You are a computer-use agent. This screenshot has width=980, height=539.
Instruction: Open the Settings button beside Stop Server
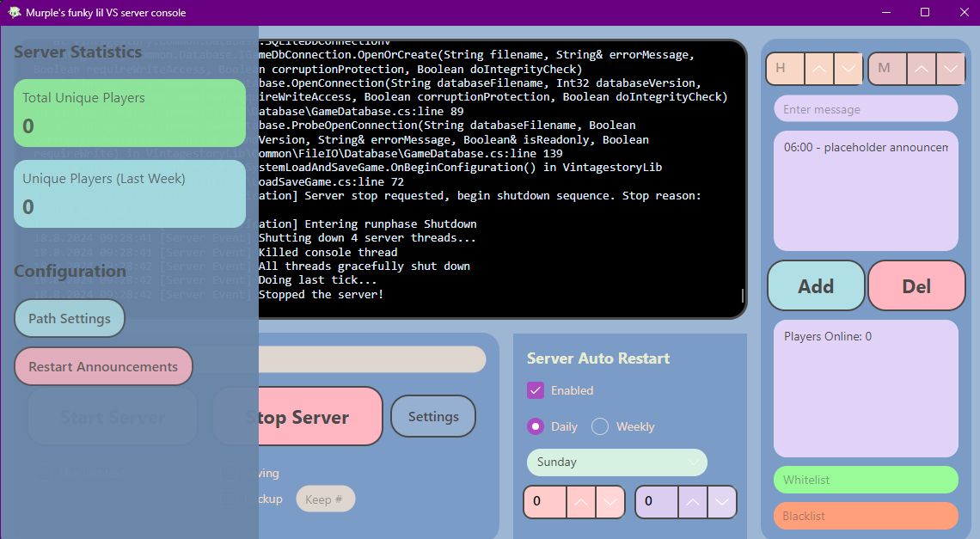(433, 417)
